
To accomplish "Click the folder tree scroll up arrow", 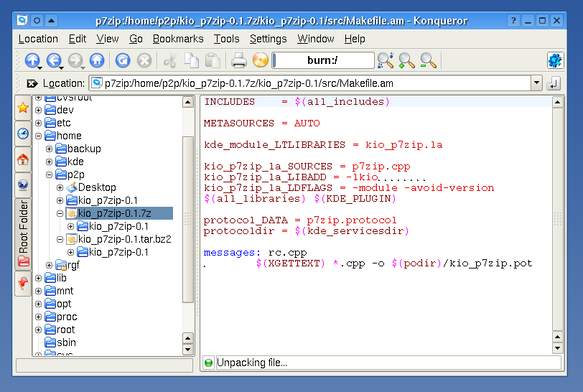I will [x=188, y=102].
